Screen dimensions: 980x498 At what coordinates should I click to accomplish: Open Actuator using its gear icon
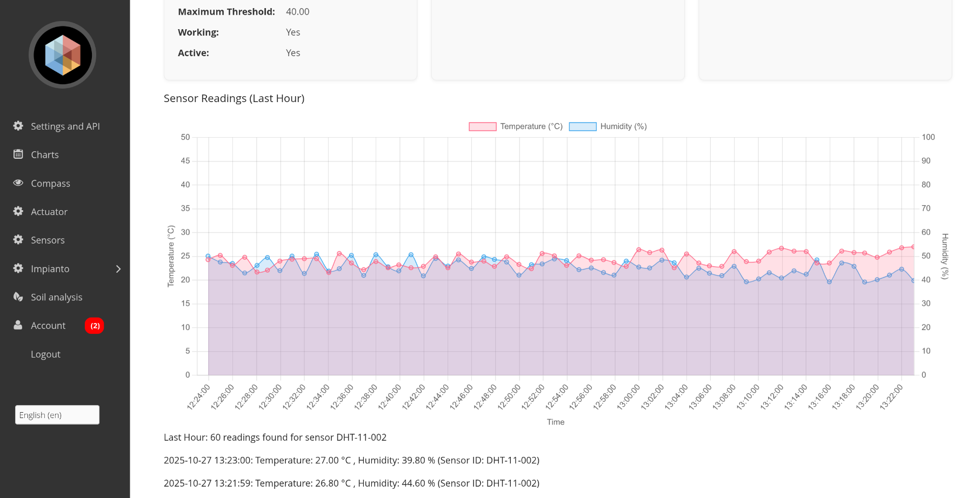[18, 211]
